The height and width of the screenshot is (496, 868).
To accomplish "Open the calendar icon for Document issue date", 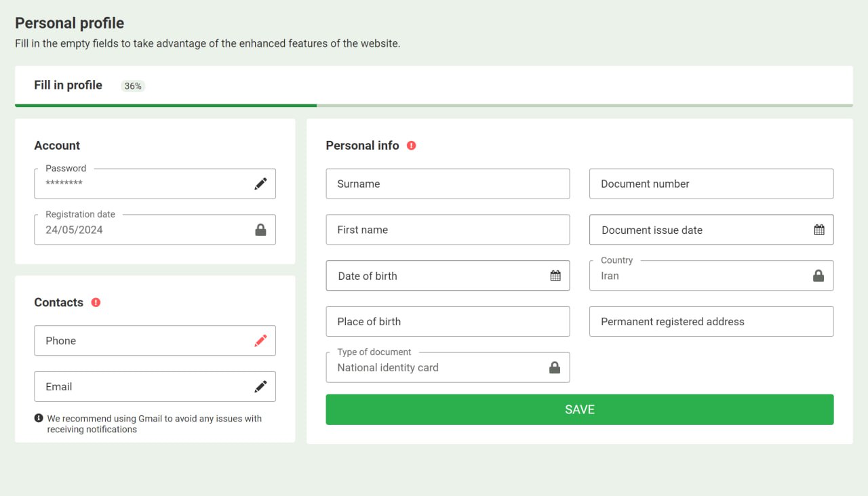I will click(x=818, y=229).
